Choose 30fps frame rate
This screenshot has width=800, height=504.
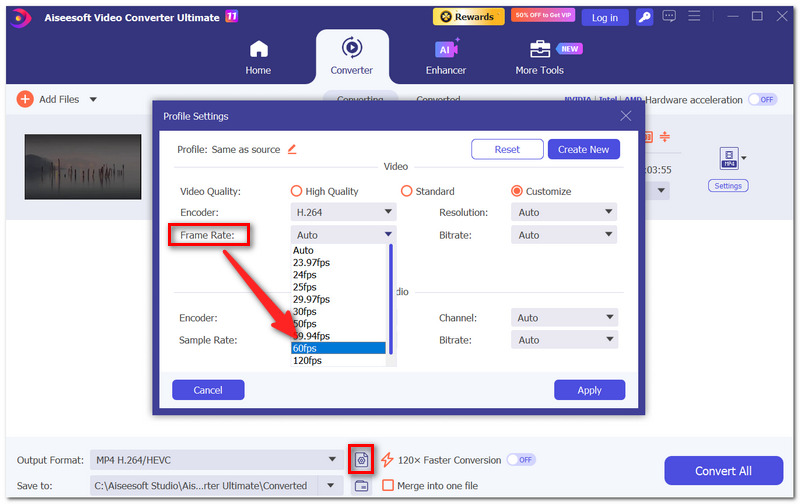point(339,312)
